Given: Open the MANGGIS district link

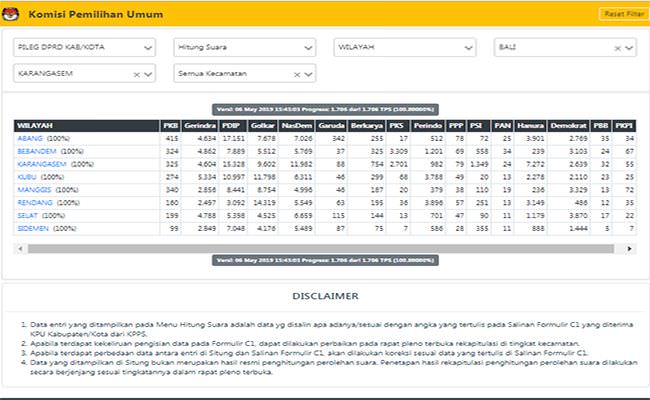Looking at the screenshot, I should coord(34,190).
